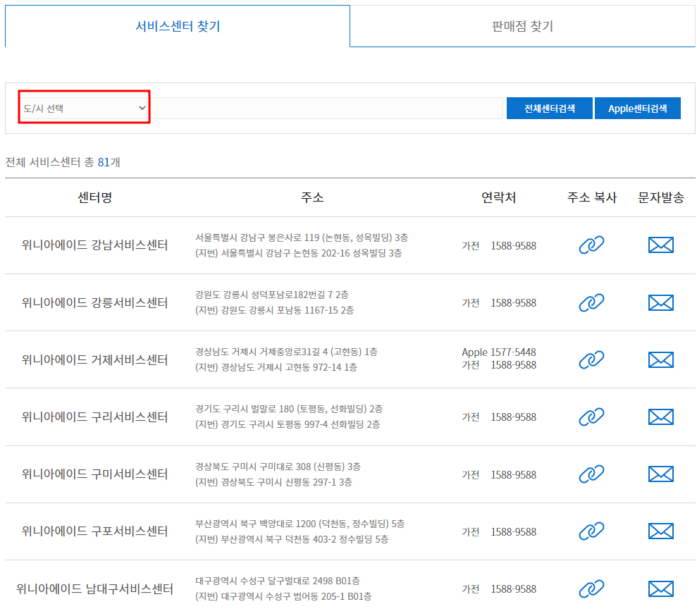Send text message for 남대구서비스센터
Screen dimensions: 697x616
pos(660,589)
